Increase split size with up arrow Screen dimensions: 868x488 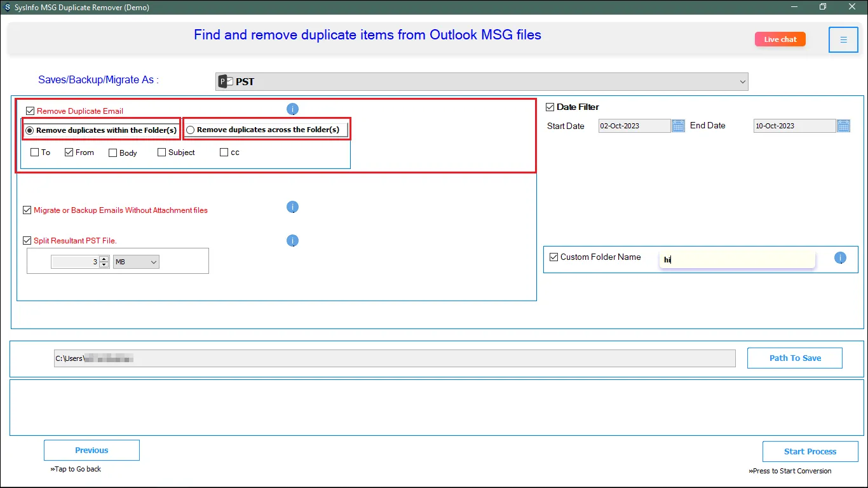pyautogui.click(x=104, y=259)
